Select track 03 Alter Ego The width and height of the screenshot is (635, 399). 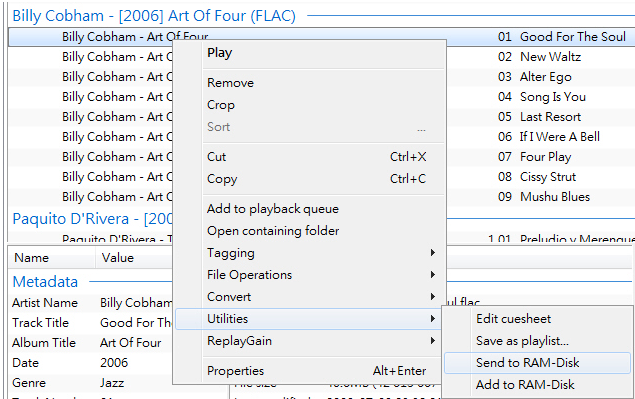click(535, 77)
